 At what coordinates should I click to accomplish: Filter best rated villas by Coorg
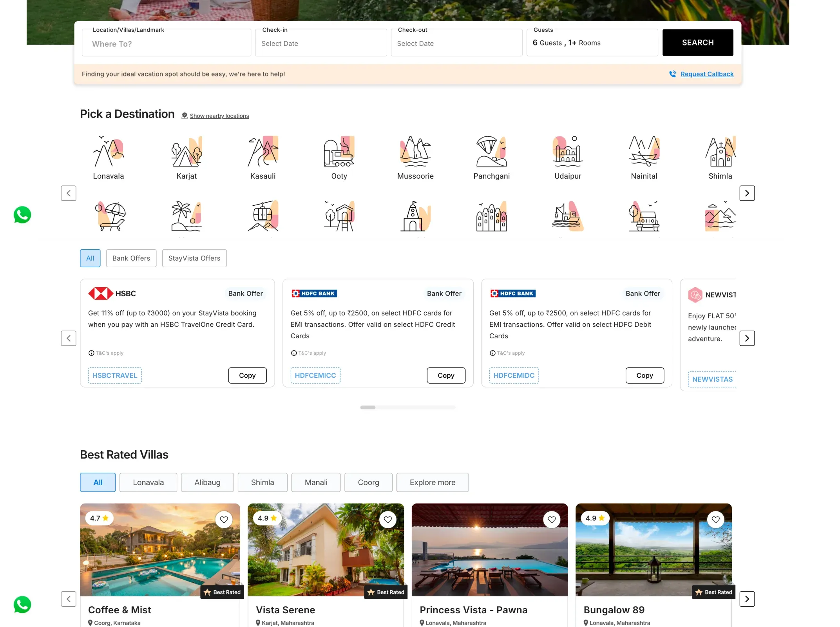[x=369, y=482]
